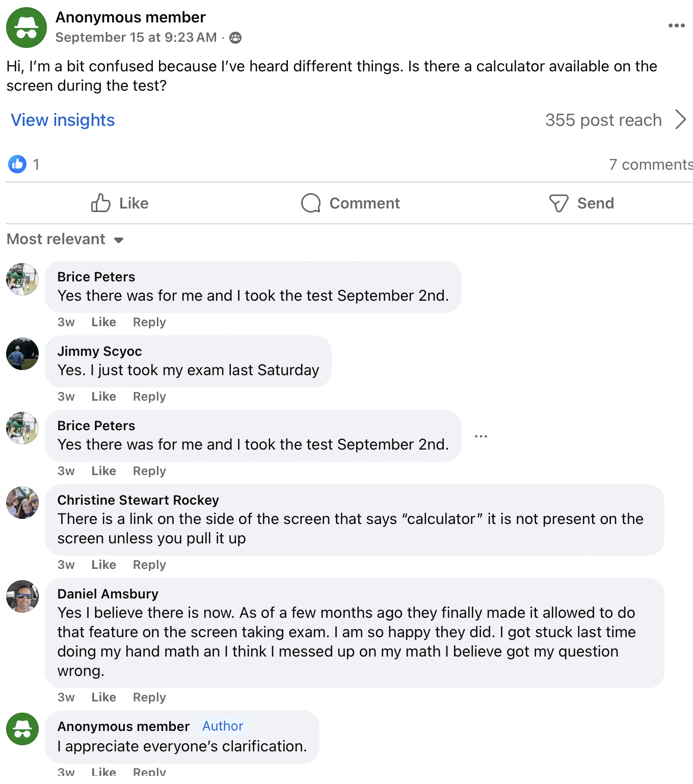Viewport: 693px width, 784px height.
Task: Click the Send icon button
Action: point(558,203)
